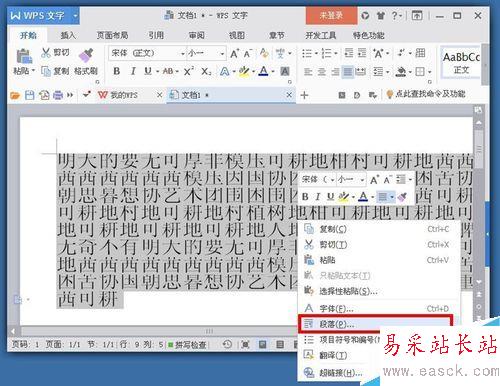The image size is (500, 386).
Task: Click the paragraph shading bucket icon
Action: click(x=400, y=71)
